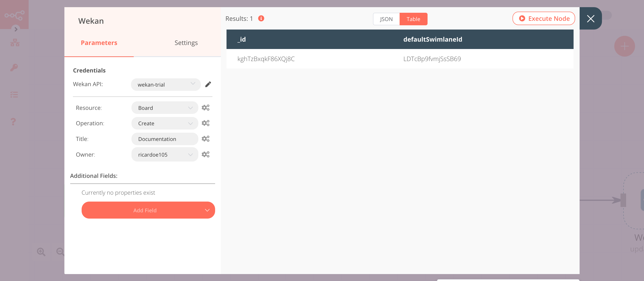Screen dimensions: 644x281
Task: Switch to the Parameters tab
Action: coord(99,43)
